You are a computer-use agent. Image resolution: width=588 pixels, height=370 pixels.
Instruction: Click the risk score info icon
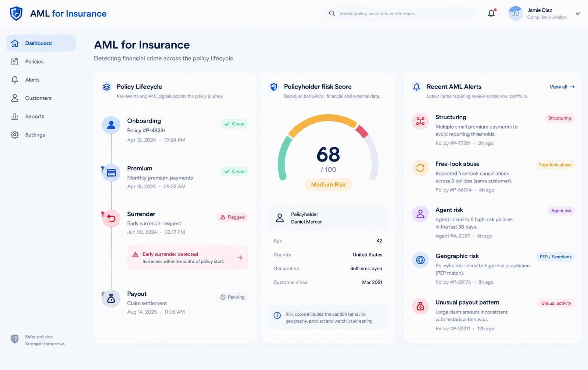[x=277, y=315]
